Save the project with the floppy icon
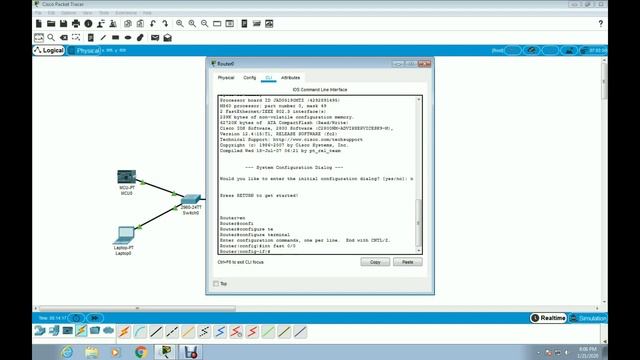Screen dimensions: 640x360 63,24
